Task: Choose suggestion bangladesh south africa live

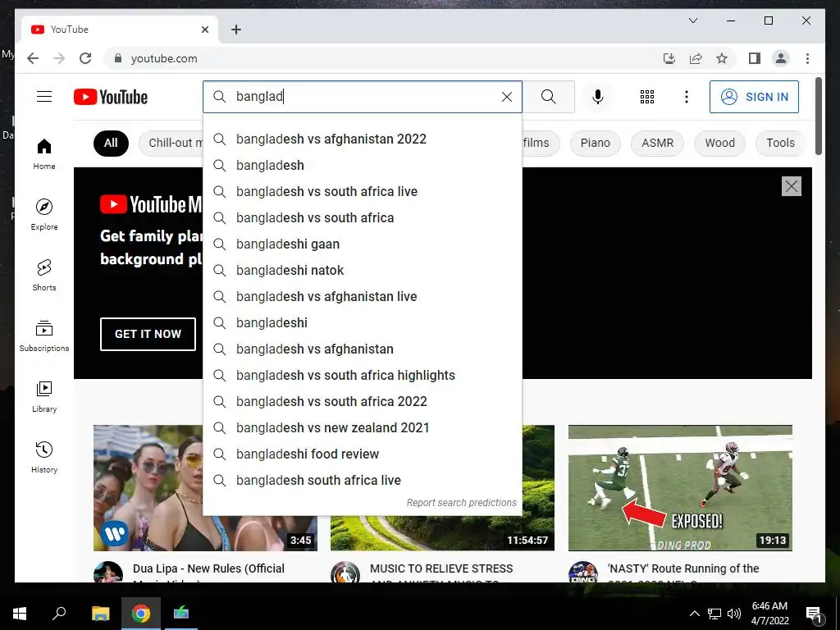Action: tap(363, 481)
